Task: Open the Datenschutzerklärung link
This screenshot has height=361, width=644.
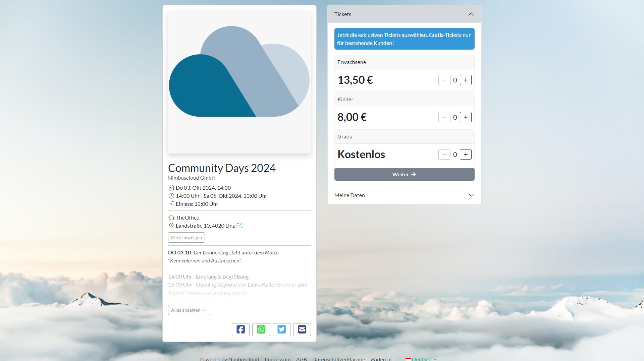Action: tap(338, 359)
